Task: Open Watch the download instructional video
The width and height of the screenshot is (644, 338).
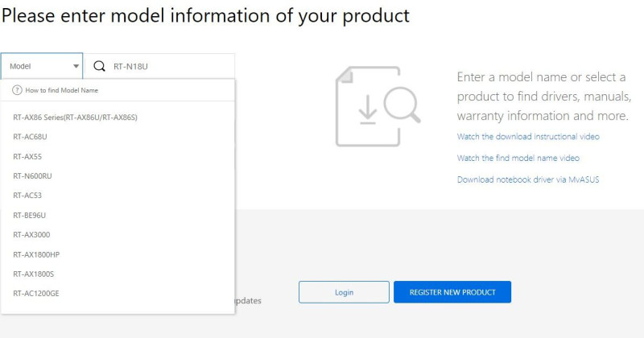Action: click(x=528, y=136)
